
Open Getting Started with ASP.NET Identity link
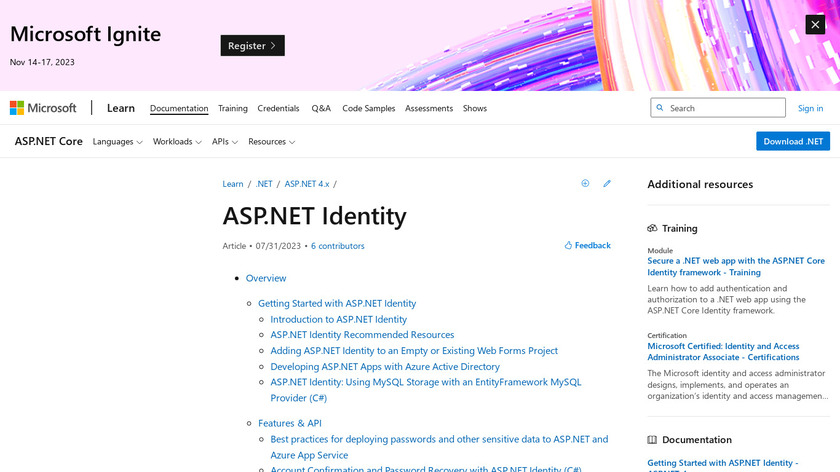point(337,303)
